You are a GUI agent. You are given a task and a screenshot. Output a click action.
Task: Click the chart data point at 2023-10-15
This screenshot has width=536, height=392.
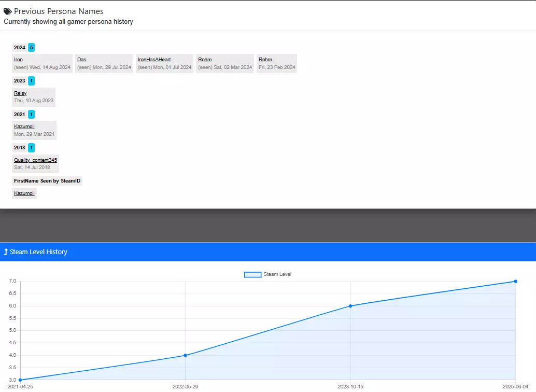[x=350, y=306]
